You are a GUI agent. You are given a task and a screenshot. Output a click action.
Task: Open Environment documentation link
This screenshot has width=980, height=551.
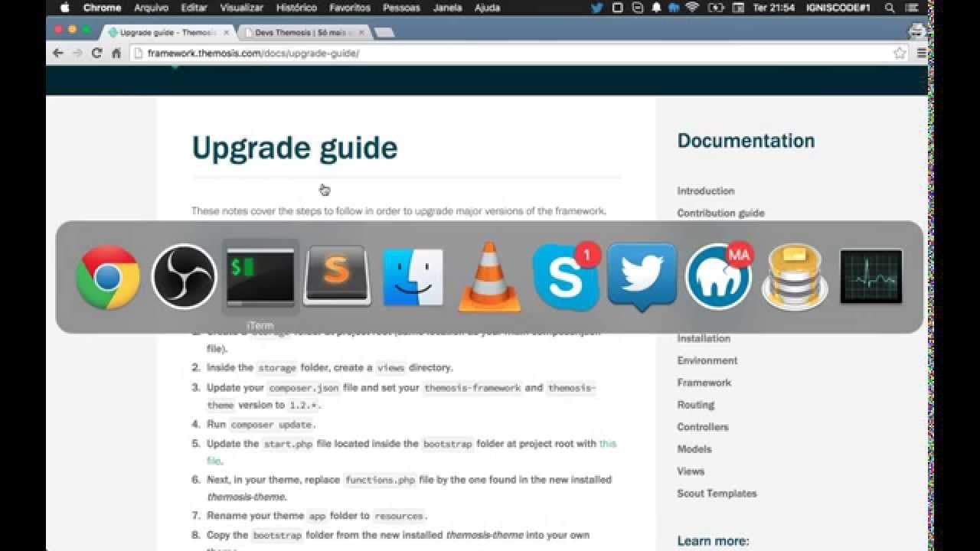coord(707,360)
